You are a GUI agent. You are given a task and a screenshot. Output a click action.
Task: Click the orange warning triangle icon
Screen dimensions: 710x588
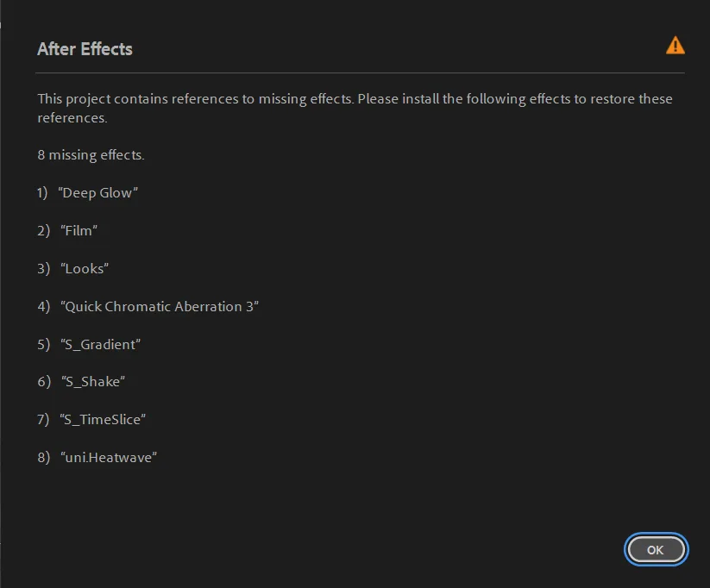click(675, 46)
